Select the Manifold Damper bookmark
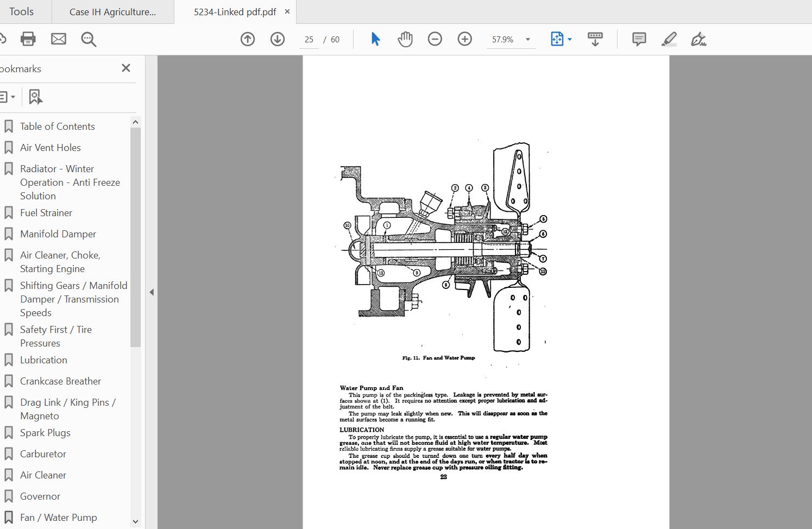 [58, 234]
